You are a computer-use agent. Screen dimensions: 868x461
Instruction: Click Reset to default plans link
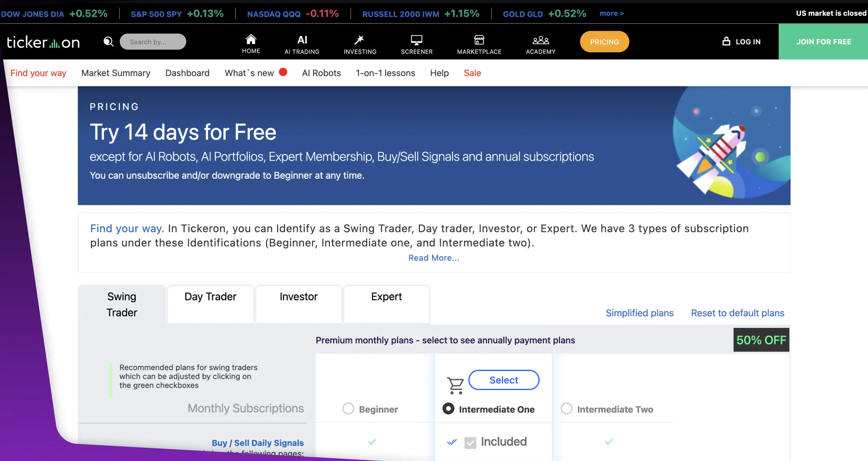pyautogui.click(x=738, y=313)
